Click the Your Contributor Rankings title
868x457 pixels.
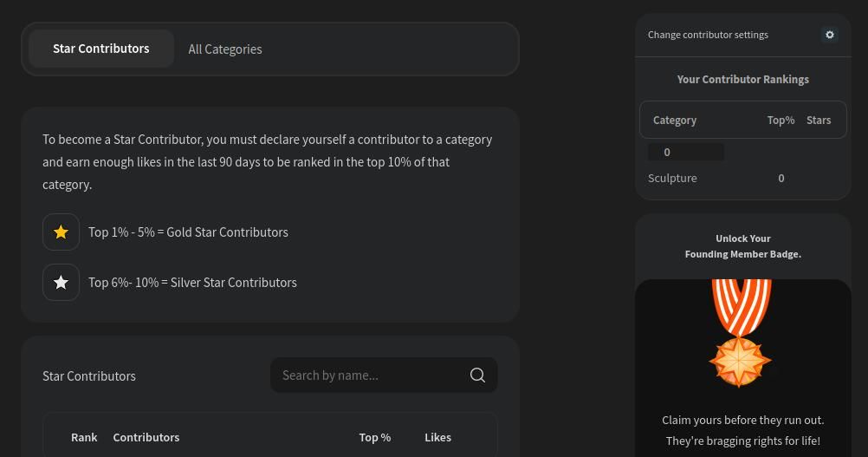point(743,79)
